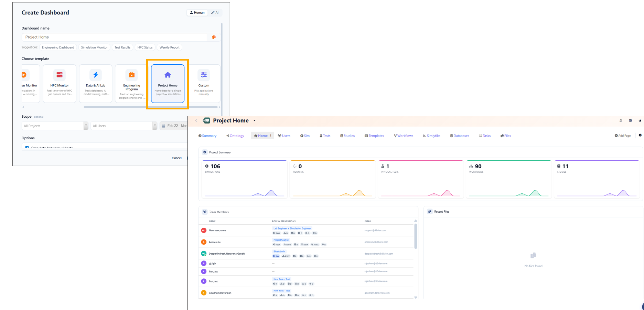Choose the Engineering Program briefcase icon
Image resolution: width=644 pixels, height=310 pixels.
click(x=131, y=75)
